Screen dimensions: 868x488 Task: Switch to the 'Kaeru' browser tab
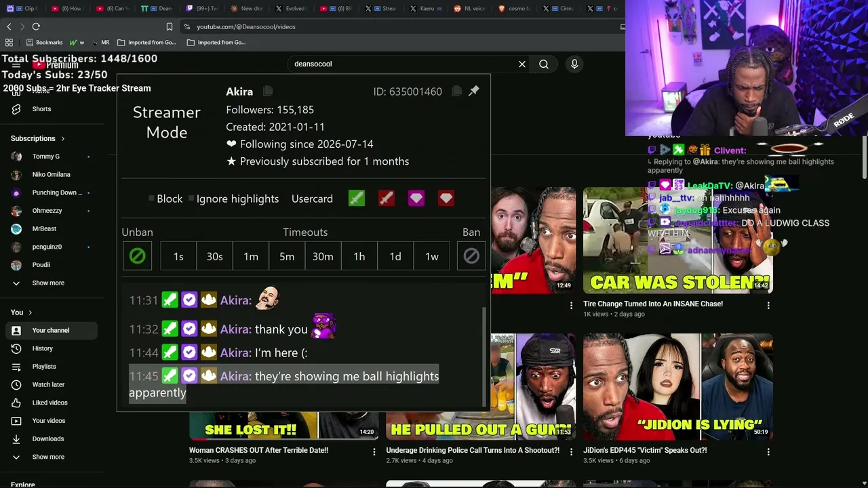(x=425, y=9)
